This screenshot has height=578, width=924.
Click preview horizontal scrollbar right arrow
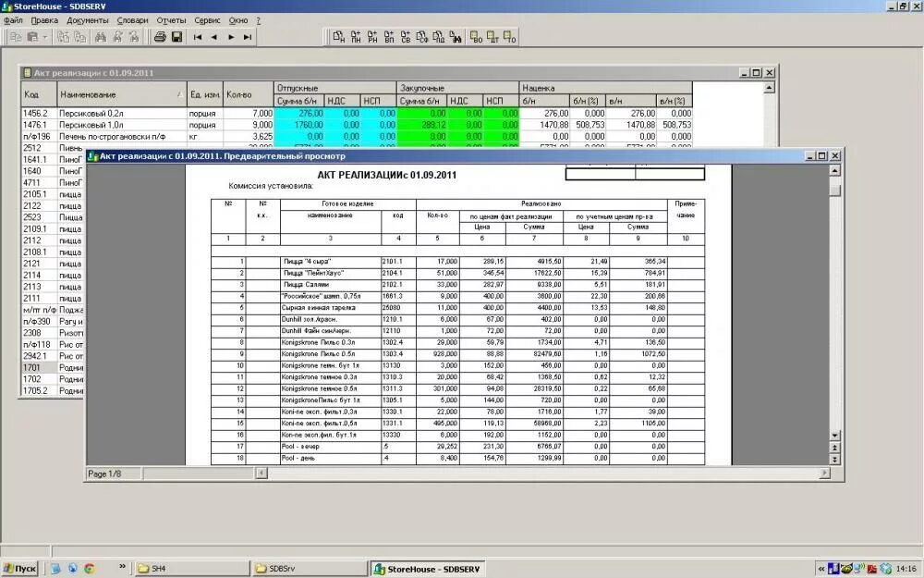[824, 473]
